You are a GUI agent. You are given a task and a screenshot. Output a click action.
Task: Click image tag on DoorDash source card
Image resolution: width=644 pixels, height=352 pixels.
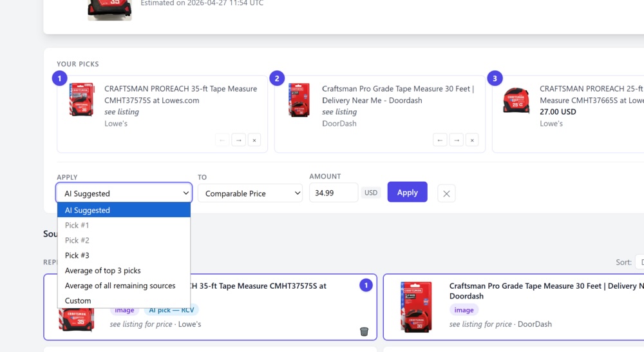464,310
